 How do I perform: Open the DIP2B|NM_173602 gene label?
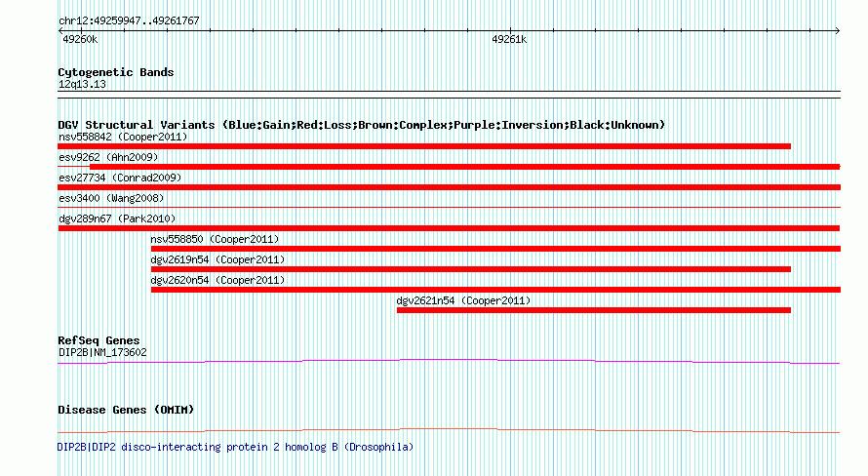point(102,353)
